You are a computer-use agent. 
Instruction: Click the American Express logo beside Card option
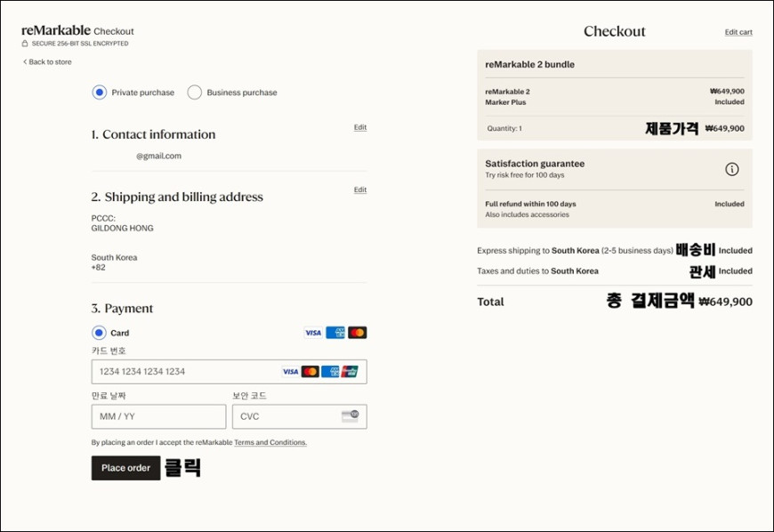coord(335,333)
